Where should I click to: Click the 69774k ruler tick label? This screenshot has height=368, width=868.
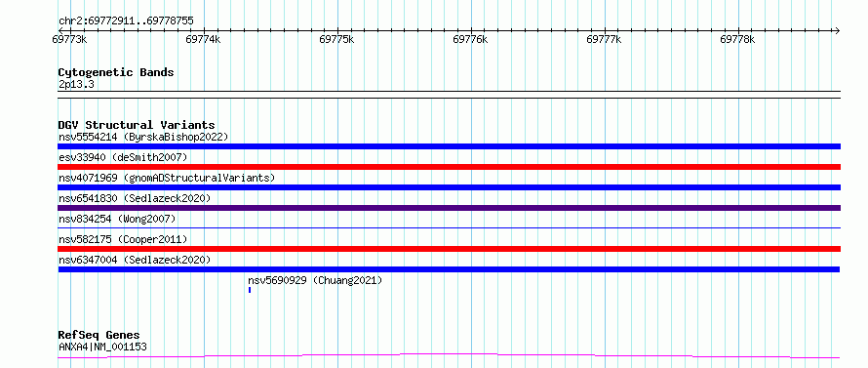[203, 39]
